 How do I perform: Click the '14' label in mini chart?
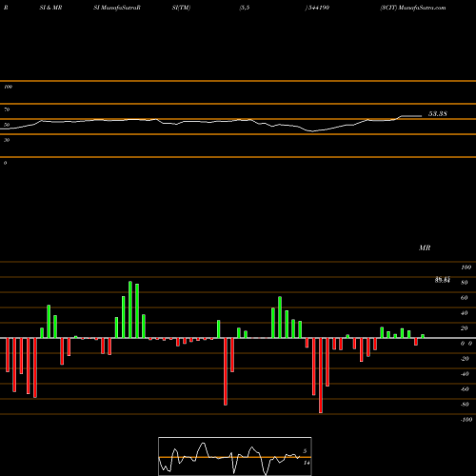click(307, 463)
